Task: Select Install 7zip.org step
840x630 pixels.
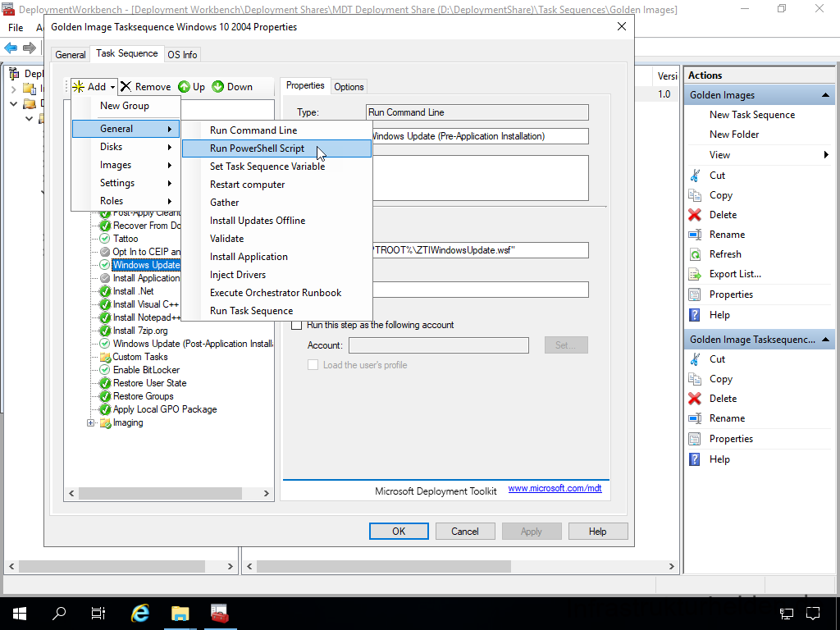Action: click(140, 331)
